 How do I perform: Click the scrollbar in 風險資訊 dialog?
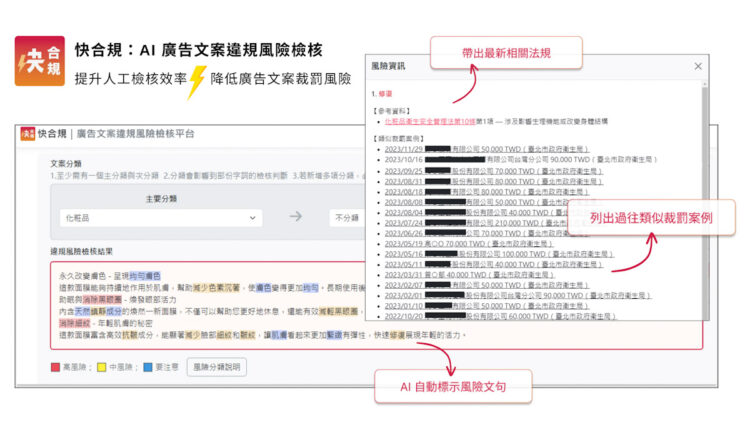click(705, 200)
